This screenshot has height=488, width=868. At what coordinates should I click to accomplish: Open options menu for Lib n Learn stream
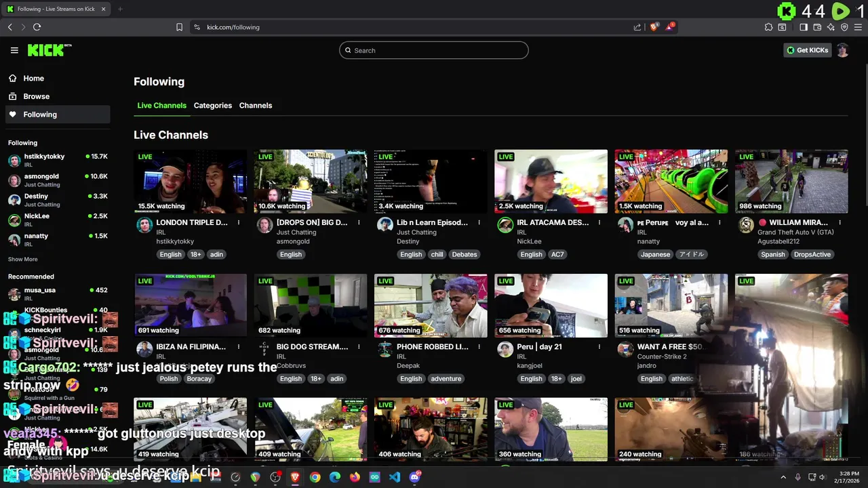tap(479, 222)
